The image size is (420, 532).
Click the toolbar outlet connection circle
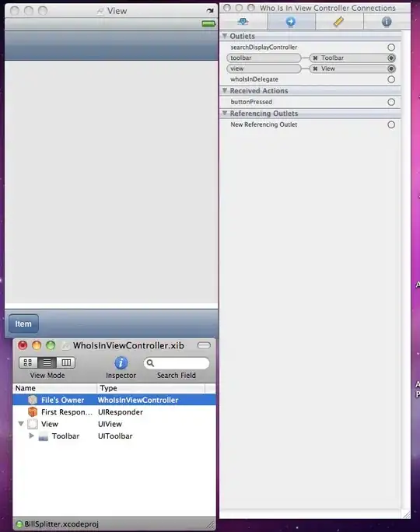(391, 58)
